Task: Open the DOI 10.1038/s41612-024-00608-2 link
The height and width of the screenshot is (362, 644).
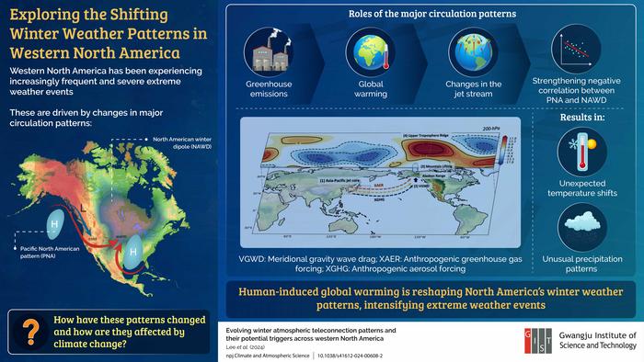Action: point(350,356)
